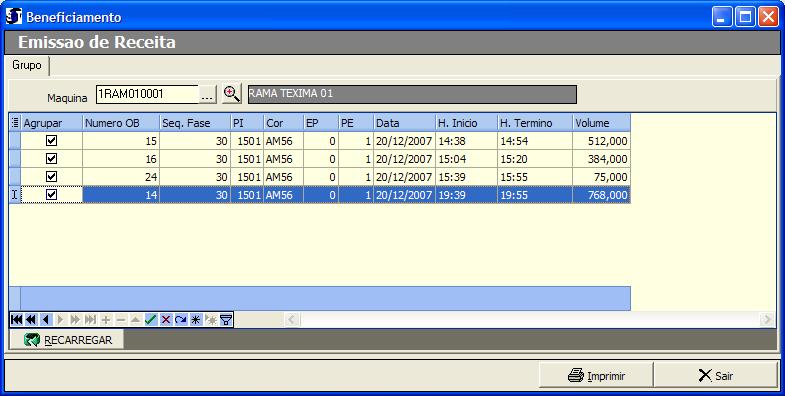Jump forward a page with double-right arrow
This screenshot has width=785, height=396.
76,320
